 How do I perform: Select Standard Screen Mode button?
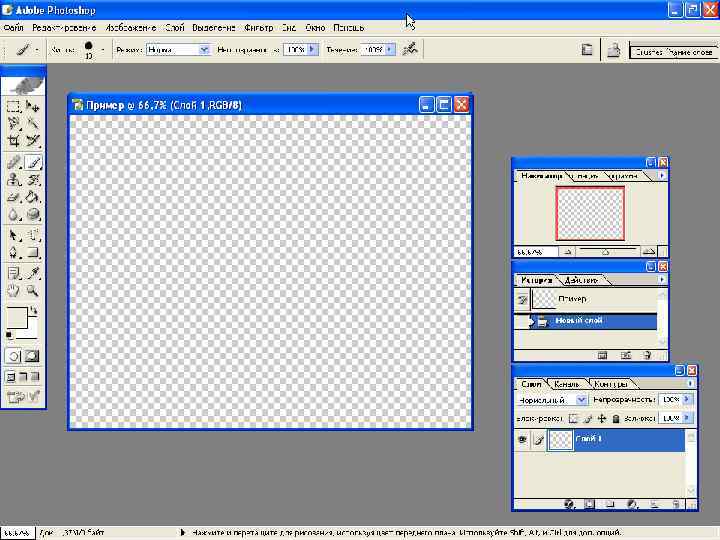point(11,377)
